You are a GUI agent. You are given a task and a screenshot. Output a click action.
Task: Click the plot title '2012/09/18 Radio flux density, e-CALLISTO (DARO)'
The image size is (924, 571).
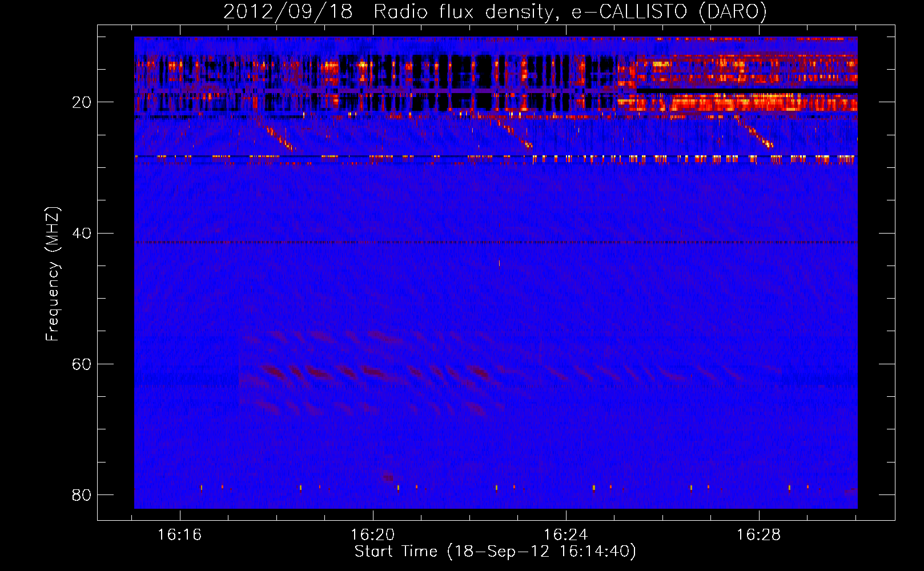tap(495, 12)
